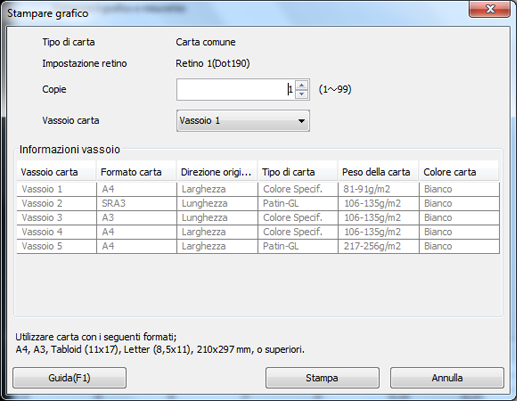Click Patin-GL in the Vassoio 2 row

click(298, 203)
